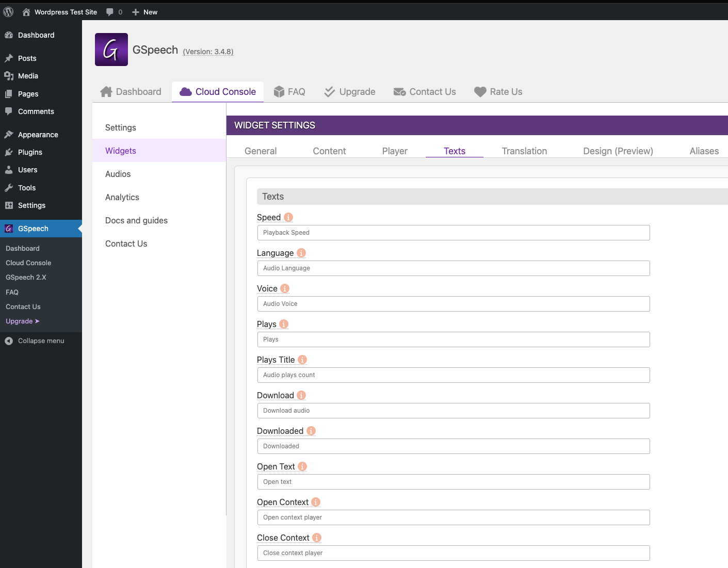Click the Dashboard gauge icon in sidebar
The height and width of the screenshot is (568, 728).
(x=9, y=35)
